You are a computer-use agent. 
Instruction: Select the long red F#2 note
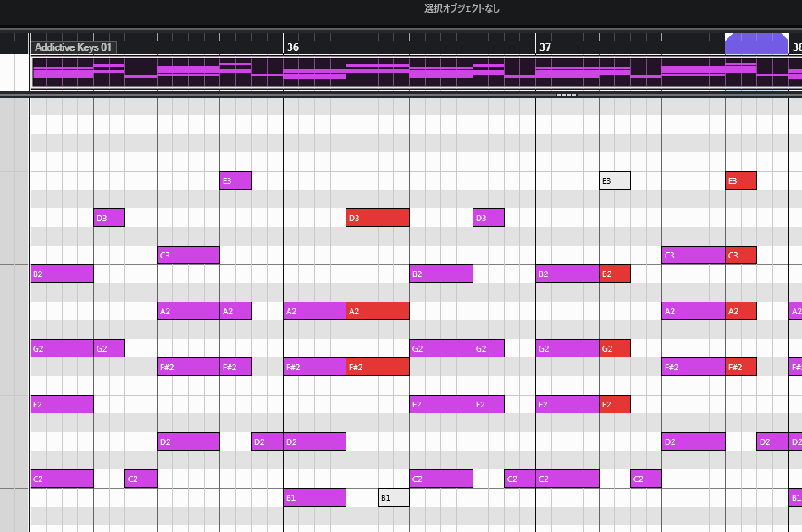coord(378,367)
